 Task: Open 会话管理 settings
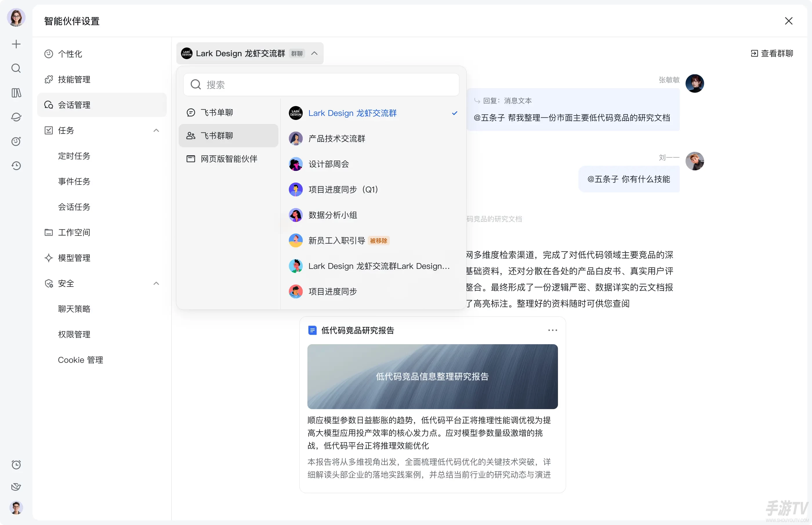pos(102,105)
